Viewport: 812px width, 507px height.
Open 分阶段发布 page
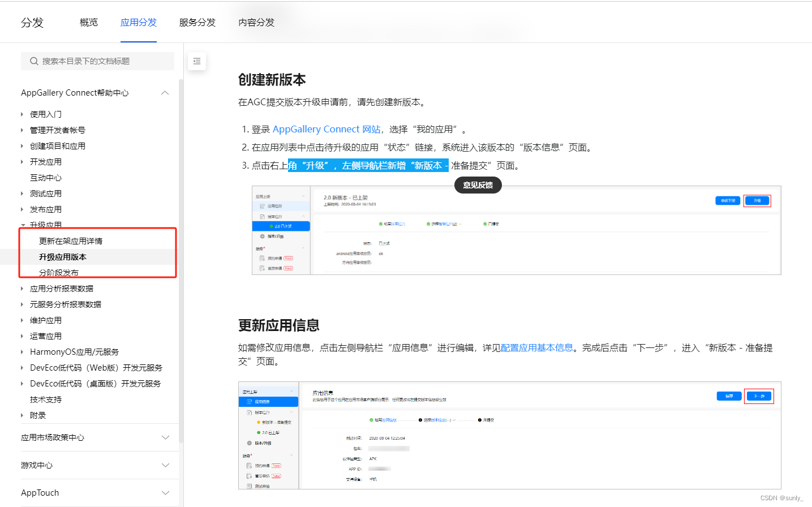[59, 273]
